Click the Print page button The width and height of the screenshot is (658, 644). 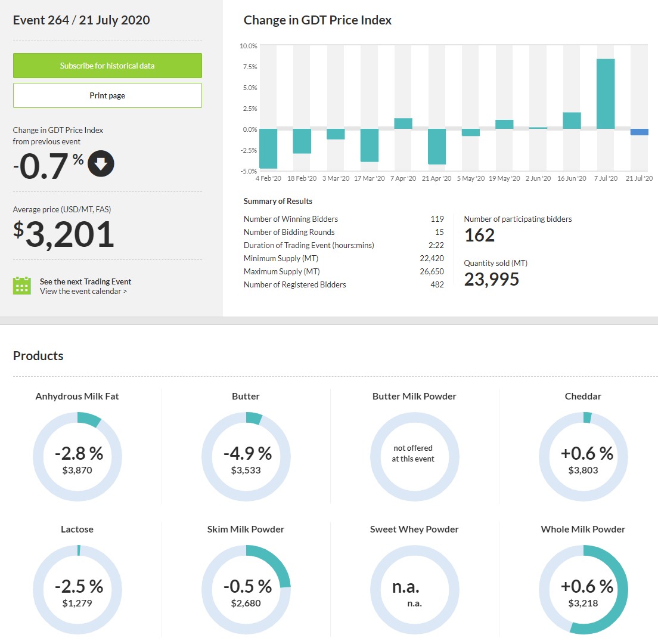(x=107, y=95)
